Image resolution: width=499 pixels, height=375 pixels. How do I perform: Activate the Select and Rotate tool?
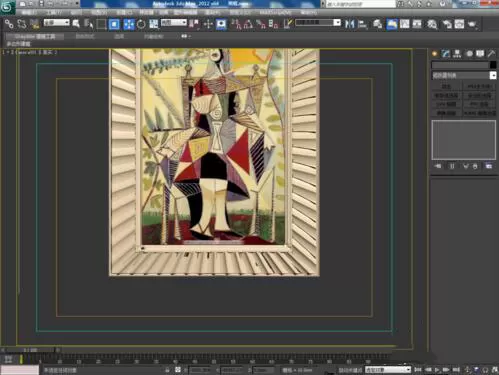141,24
